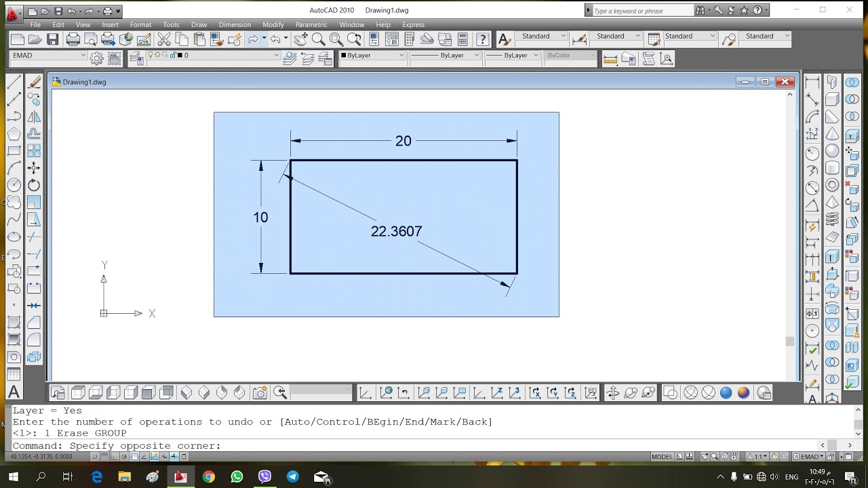Open the Draw menu
868x488 pixels.
tap(199, 25)
